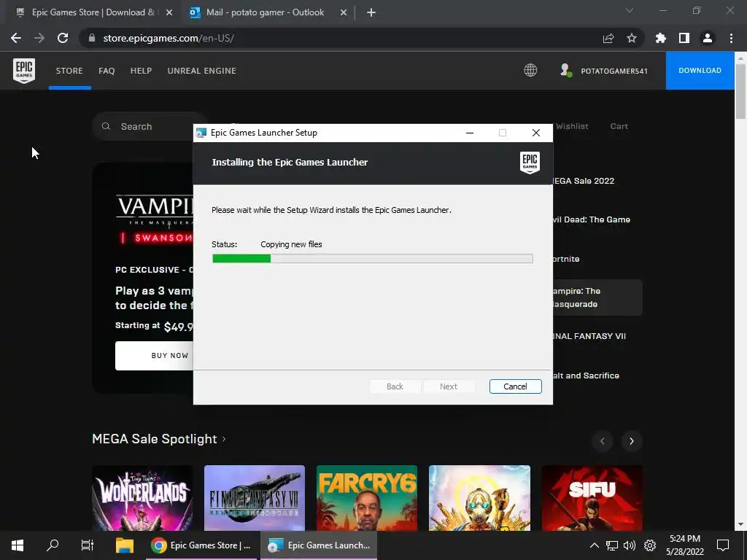Viewport: 747px width, 560px height.
Task: Open the Final Fantasy VII Remake thumbnail
Action: [255, 498]
